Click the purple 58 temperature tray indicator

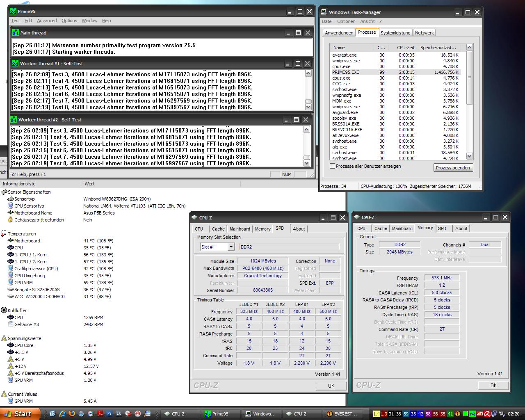point(428,414)
